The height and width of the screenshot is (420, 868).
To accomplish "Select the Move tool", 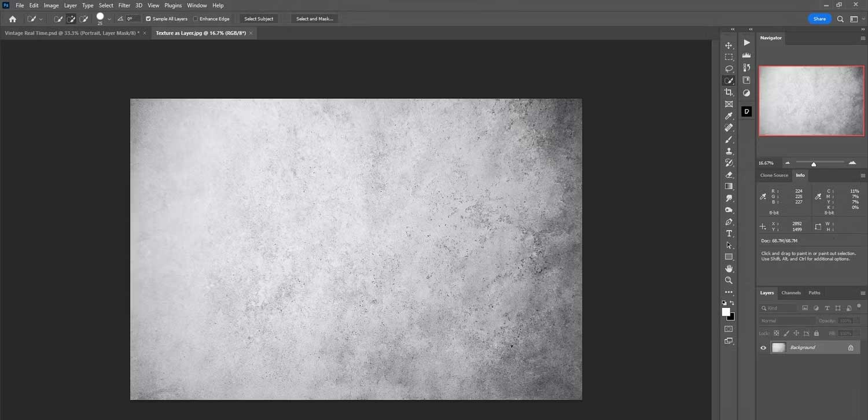I will coord(729,45).
